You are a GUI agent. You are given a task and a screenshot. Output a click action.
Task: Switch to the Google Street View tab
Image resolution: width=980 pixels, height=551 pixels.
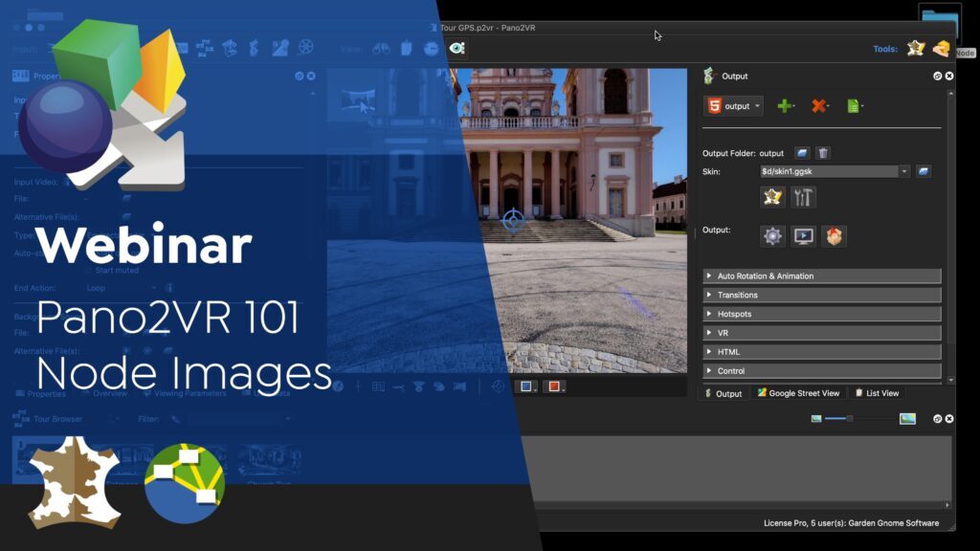coord(798,393)
